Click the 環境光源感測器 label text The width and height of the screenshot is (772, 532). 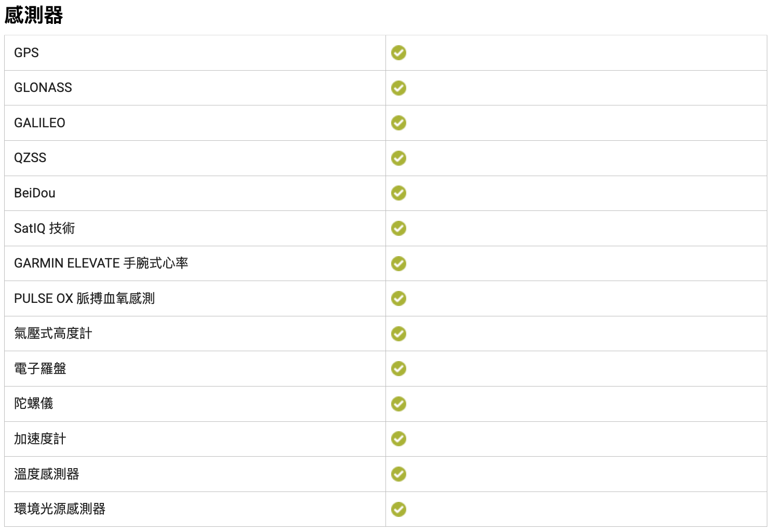point(60,509)
